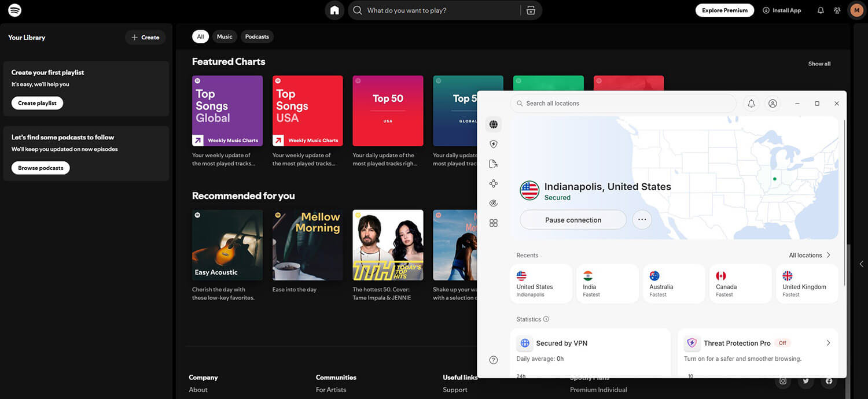
Task: Open the connection more options button
Action: tap(642, 220)
